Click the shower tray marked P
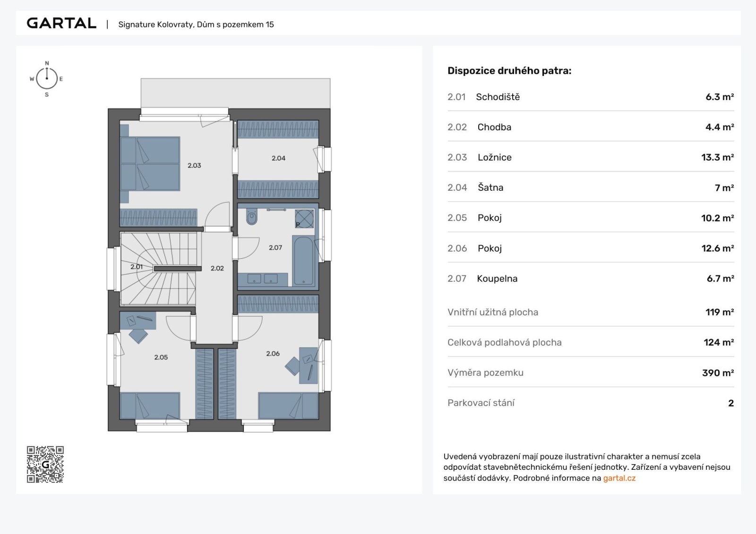756x534 pixels. coord(304,219)
